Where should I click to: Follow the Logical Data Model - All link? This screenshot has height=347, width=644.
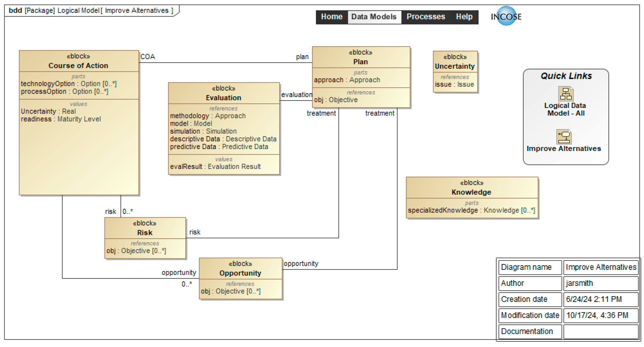pyautogui.click(x=565, y=109)
